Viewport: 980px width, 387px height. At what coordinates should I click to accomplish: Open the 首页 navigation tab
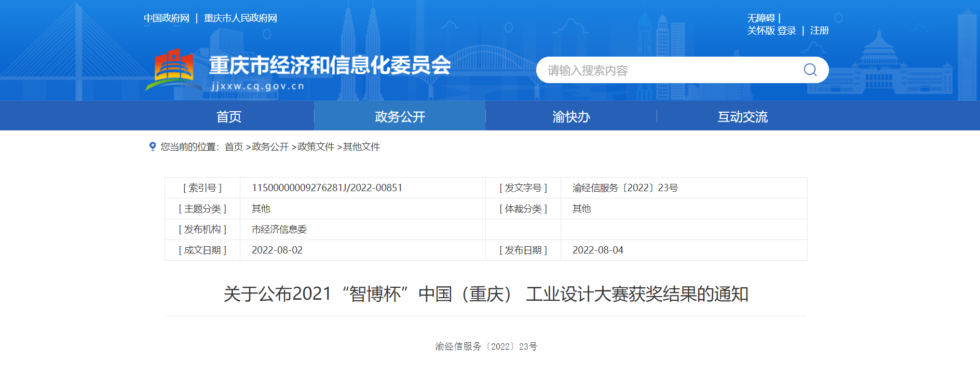click(229, 116)
